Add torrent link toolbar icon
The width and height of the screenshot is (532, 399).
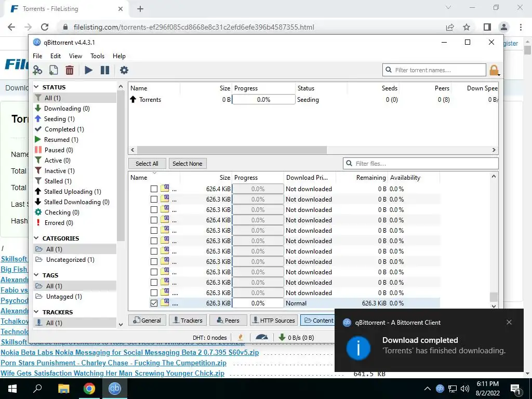pos(37,70)
